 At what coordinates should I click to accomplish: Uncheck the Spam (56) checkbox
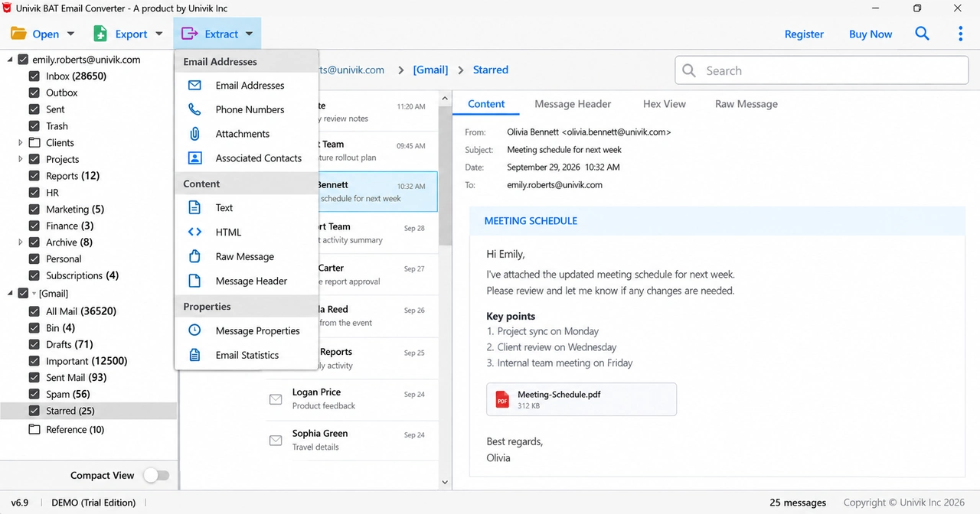click(x=34, y=394)
